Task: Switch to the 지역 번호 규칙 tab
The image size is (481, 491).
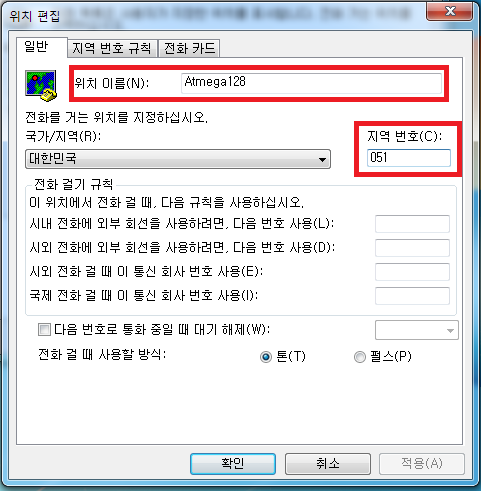Action: (x=112, y=48)
